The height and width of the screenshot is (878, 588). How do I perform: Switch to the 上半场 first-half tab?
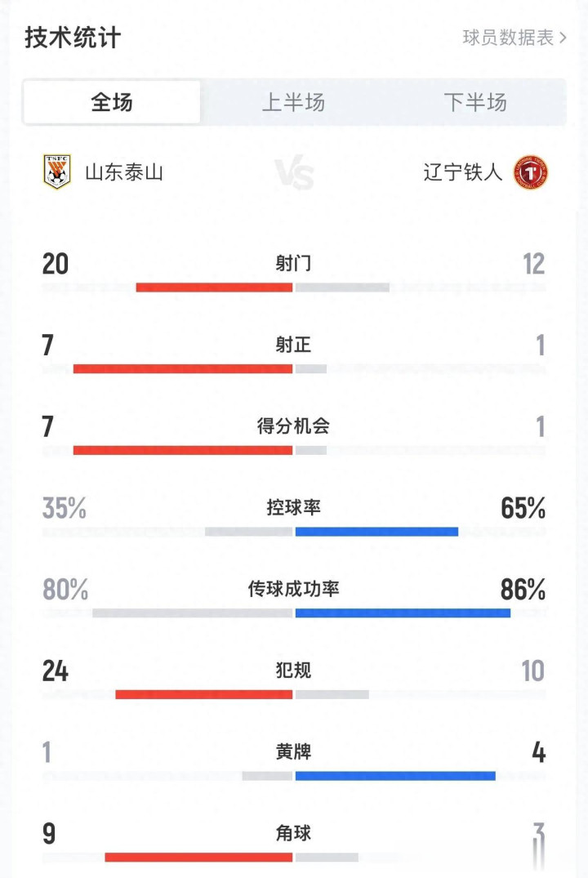pos(293,102)
